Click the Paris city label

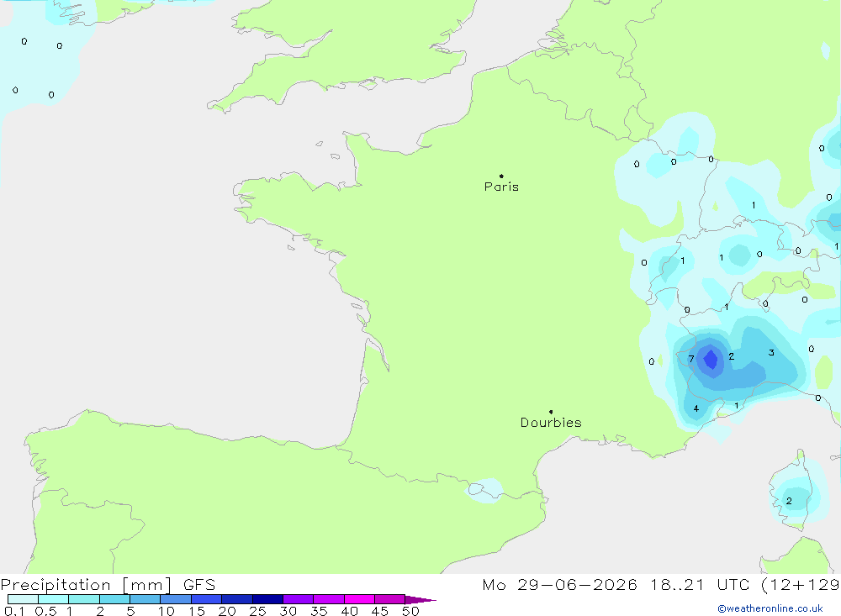pyautogui.click(x=501, y=187)
